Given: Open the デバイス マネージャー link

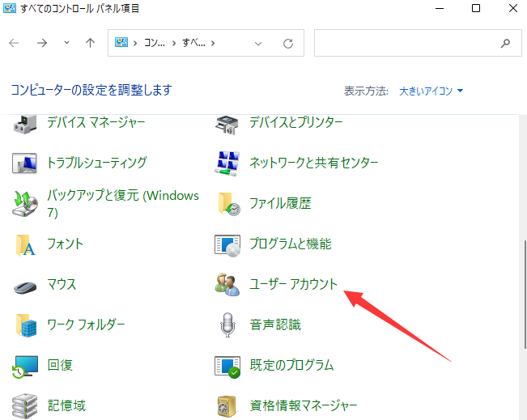Looking at the screenshot, I should tap(96, 122).
